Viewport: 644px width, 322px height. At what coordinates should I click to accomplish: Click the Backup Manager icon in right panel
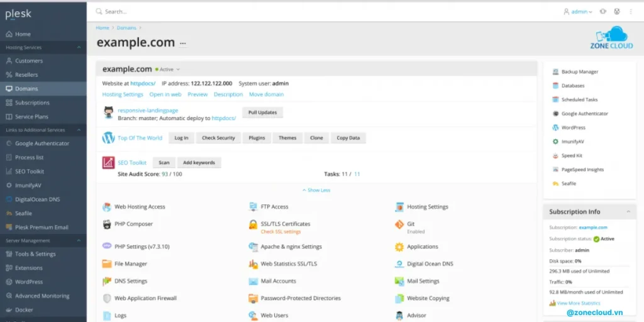(555, 72)
